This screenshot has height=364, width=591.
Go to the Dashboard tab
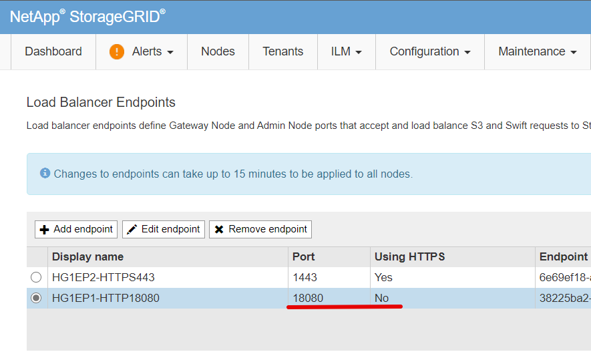click(x=53, y=51)
